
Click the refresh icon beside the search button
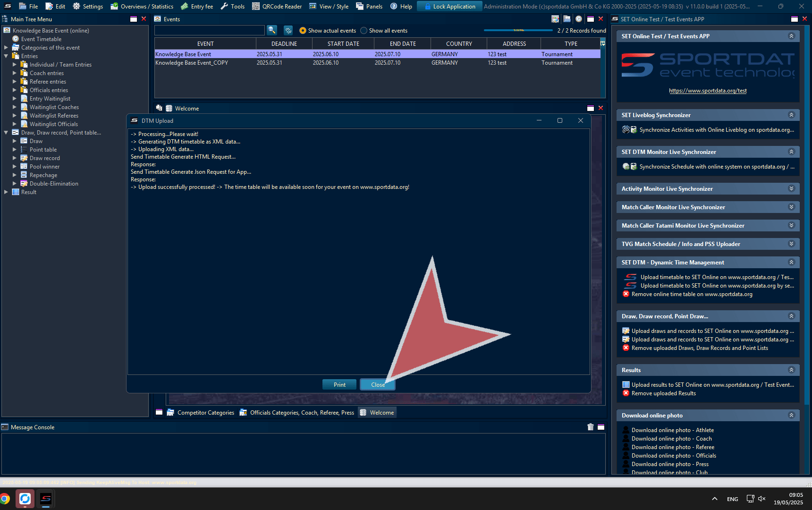click(288, 30)
